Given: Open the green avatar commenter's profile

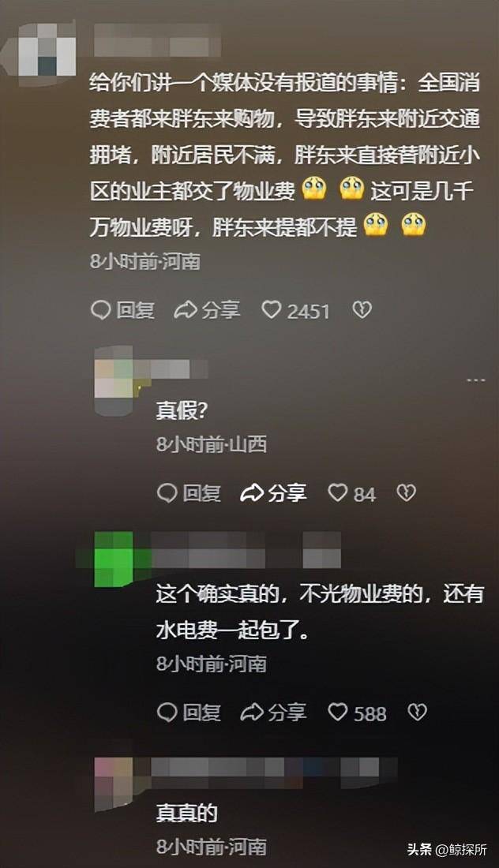Looking at the screenshot, I should click(x=114, y=559).
